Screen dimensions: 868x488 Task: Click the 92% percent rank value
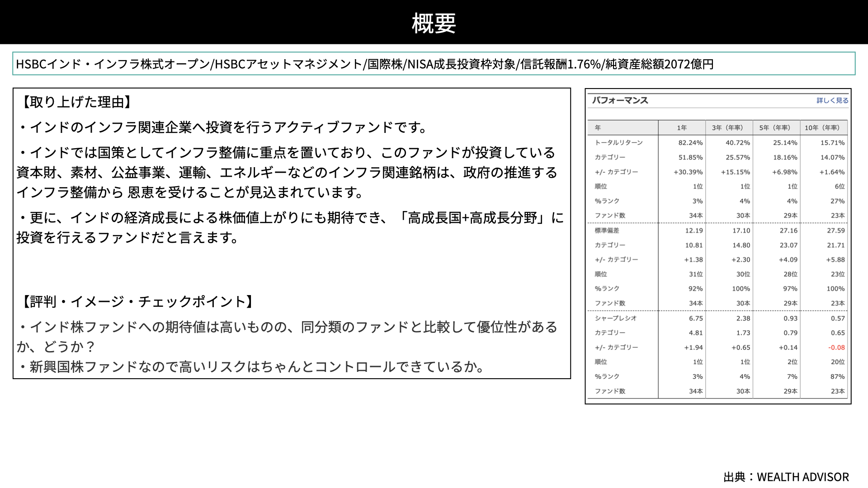coord(695,289)
